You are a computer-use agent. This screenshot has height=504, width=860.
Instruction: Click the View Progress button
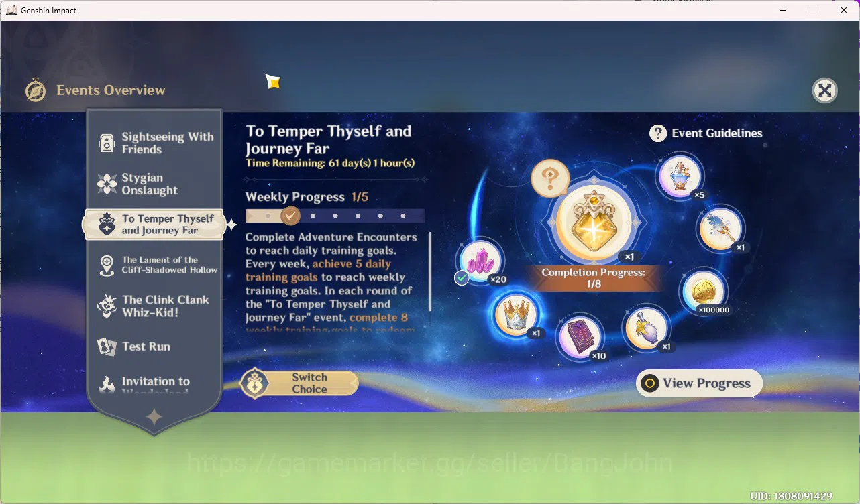(x=699, y=383)
